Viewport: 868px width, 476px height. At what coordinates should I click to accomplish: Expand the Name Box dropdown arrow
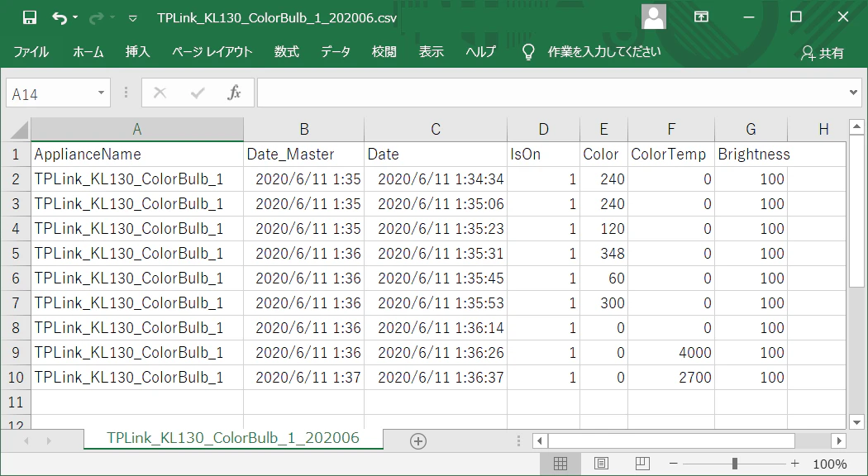tap(102, 93)
